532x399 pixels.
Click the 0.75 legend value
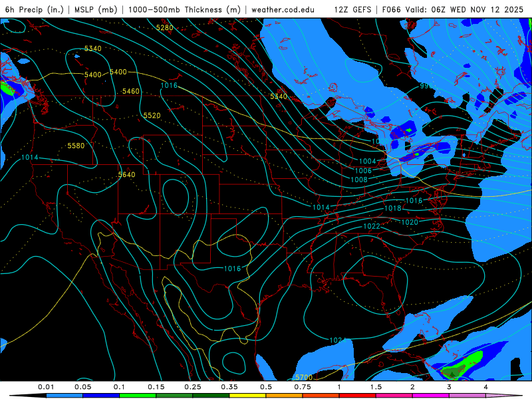click(303, 387)
